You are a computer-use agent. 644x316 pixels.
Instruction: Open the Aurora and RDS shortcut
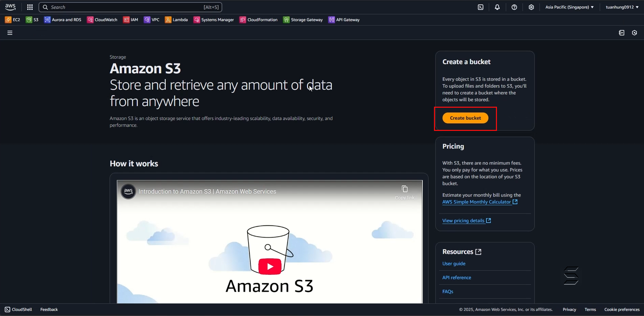tap(63, 20)
